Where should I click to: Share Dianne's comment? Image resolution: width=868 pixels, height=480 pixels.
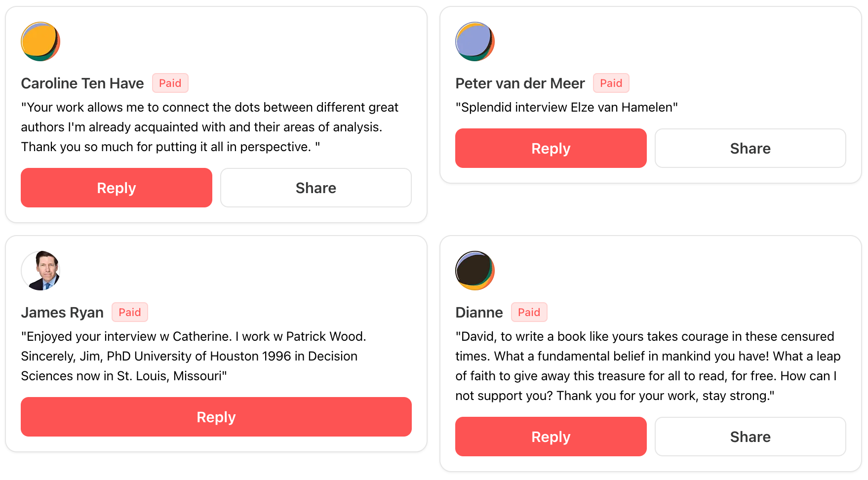750,437
